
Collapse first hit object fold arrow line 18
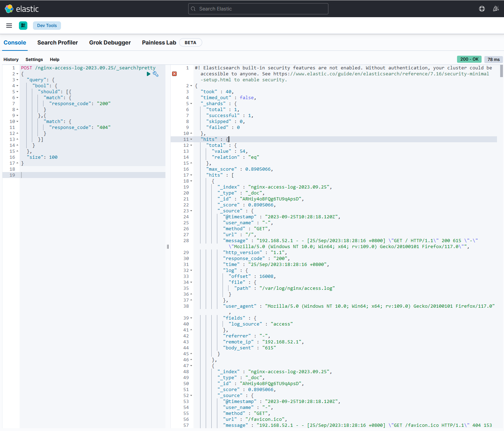pyautogui.click(x=191, y=181)
